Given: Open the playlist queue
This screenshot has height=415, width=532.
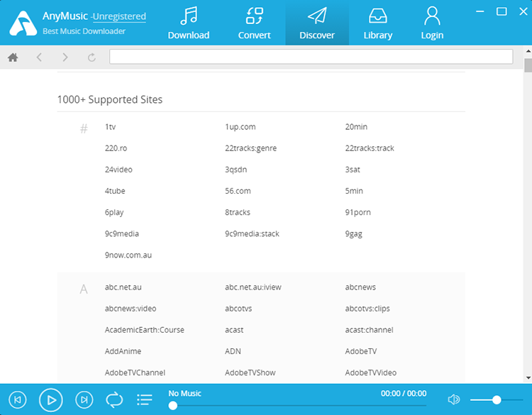Looking at the screenshot, I should (145, 399).
